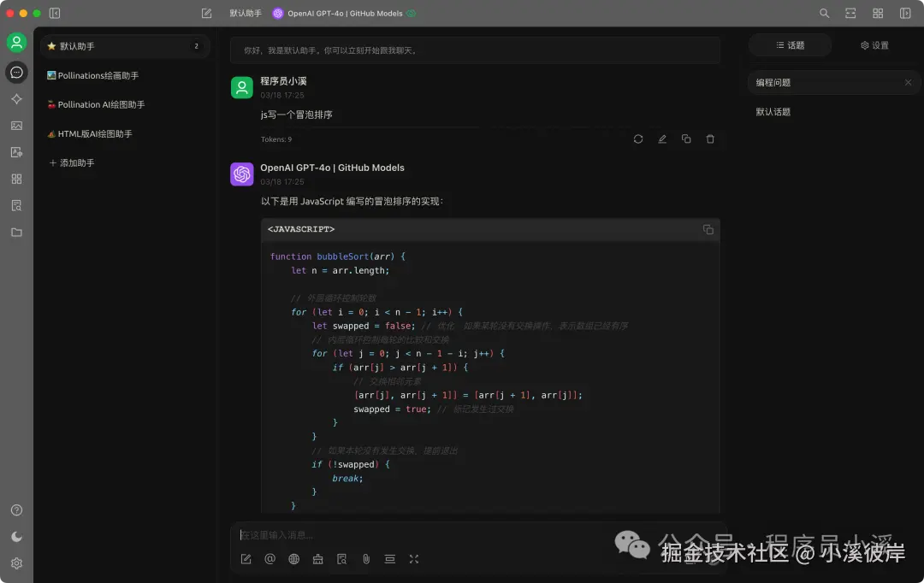
Task: Copy the user message
Action: [x=686, y=139]
